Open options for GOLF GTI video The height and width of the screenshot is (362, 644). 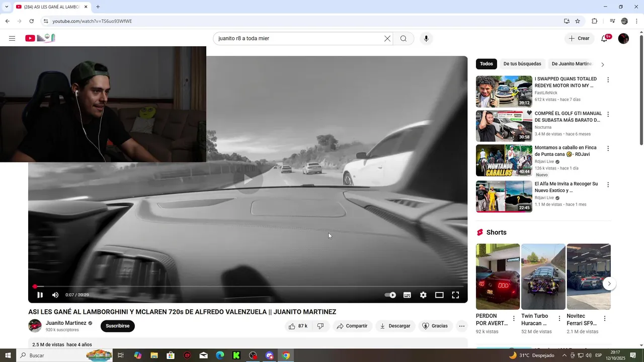click(608, 114)
